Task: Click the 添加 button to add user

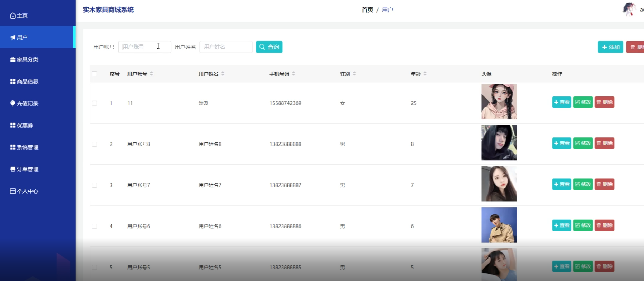Action: pos(610,47)
